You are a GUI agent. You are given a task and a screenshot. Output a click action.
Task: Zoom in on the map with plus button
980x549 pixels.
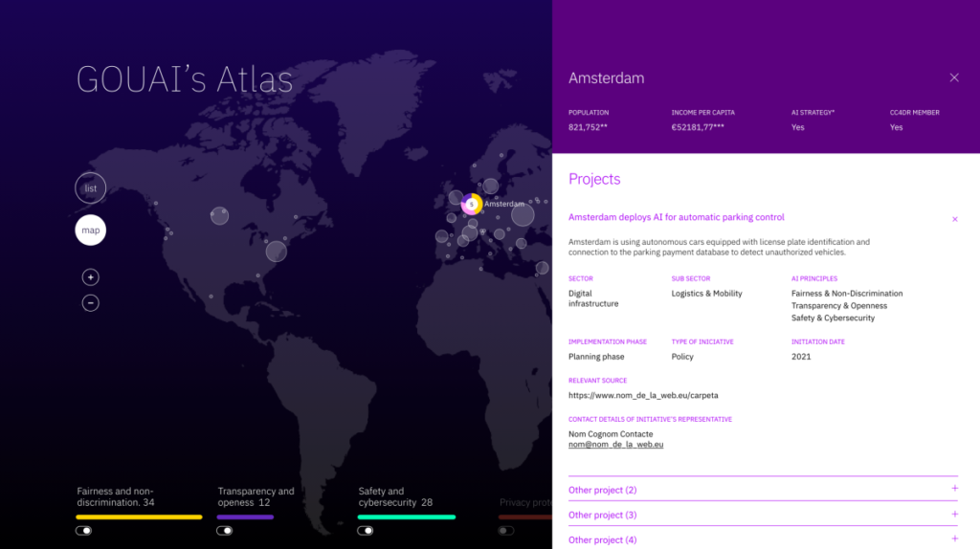(x=90, y=277)
